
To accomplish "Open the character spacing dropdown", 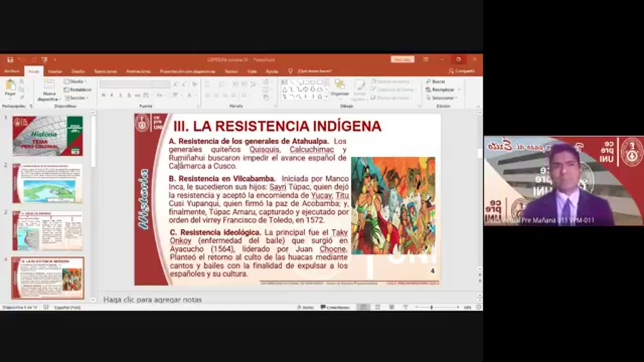I will coord(147,95).
